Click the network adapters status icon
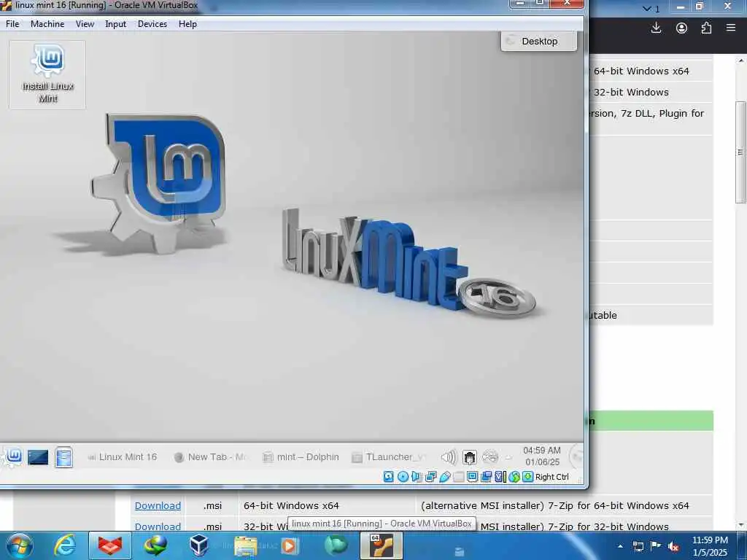Screen dimensions: 747x560 tap(430, 477)
